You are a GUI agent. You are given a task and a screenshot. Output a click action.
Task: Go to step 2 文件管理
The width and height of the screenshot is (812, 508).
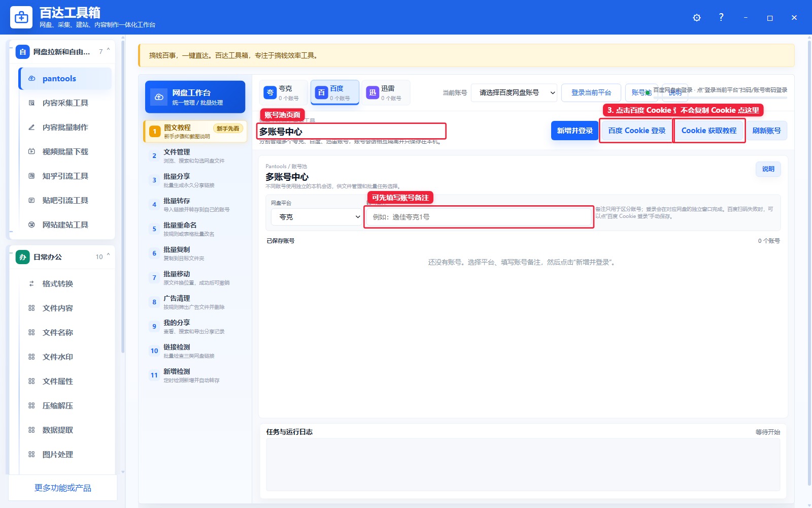click(x=195, y=156)
